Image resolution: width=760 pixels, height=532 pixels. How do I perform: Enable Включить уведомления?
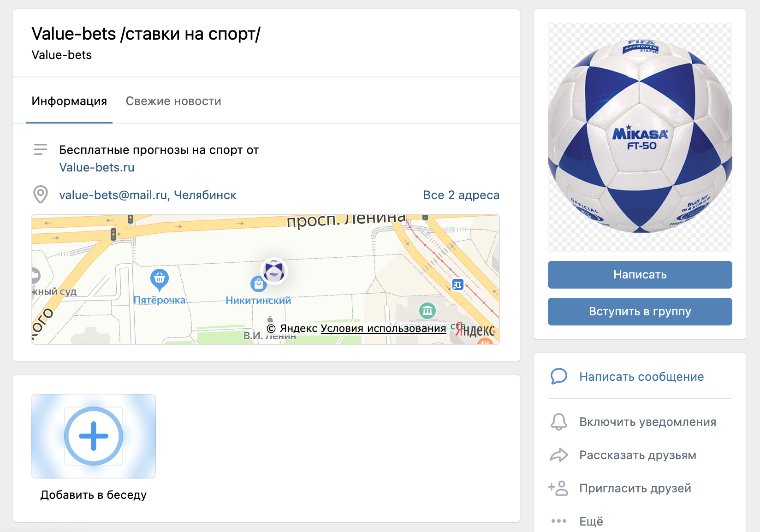[648, 422]
